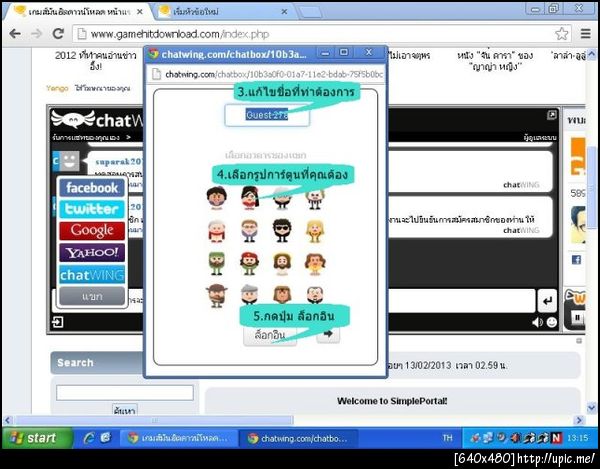Click the pop-out icon at chat widget top-right

pyautogui.click(x=551, y=115)
